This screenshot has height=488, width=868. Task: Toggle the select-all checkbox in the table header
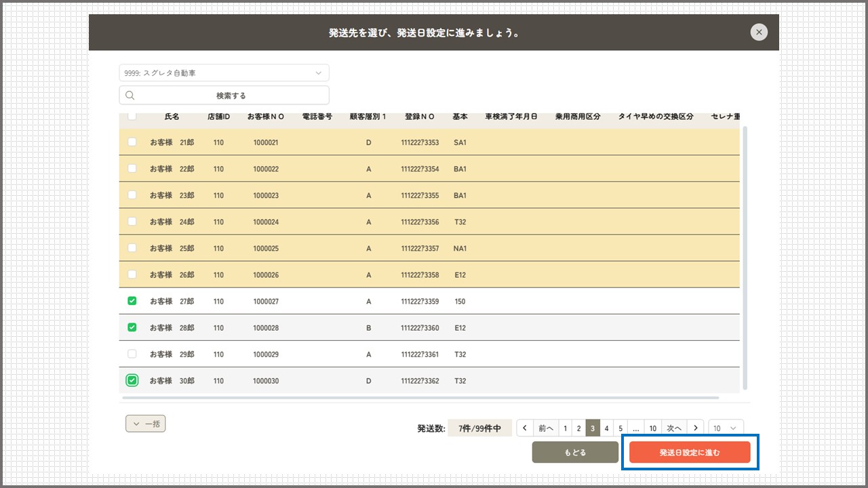[132, 116]
